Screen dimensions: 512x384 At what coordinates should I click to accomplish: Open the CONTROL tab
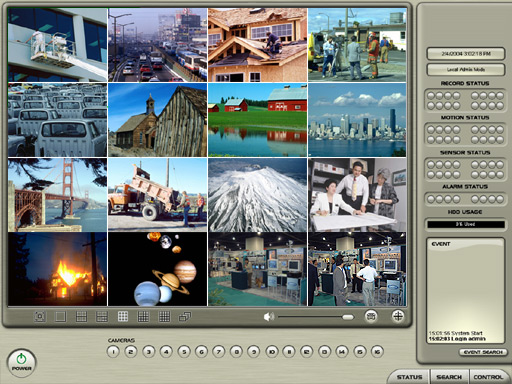488,377
